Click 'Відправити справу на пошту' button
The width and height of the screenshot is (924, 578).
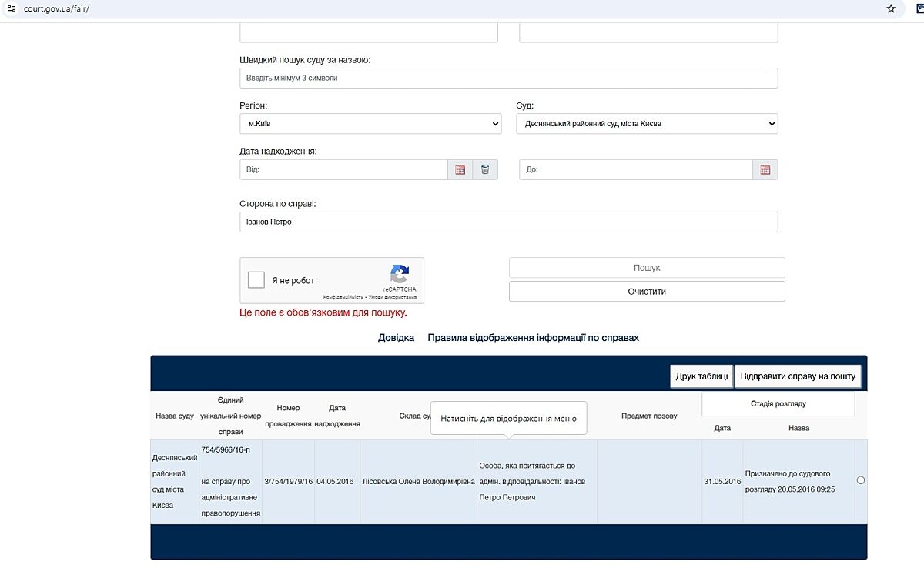(798, 376)
